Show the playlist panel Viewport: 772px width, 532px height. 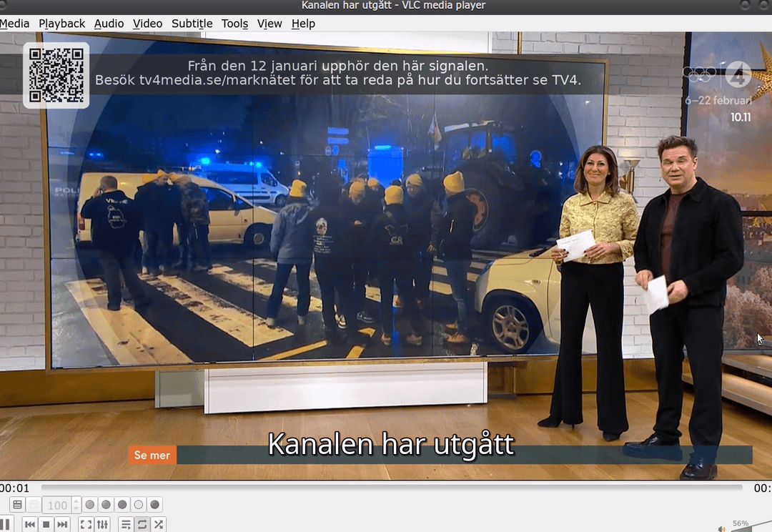pos(126,524)
